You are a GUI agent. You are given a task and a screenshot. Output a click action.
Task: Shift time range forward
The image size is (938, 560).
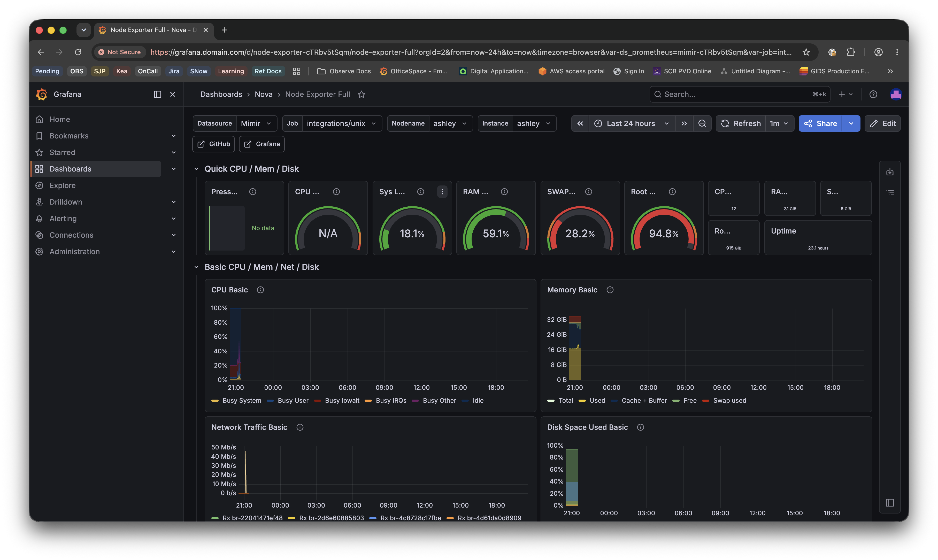684,123
